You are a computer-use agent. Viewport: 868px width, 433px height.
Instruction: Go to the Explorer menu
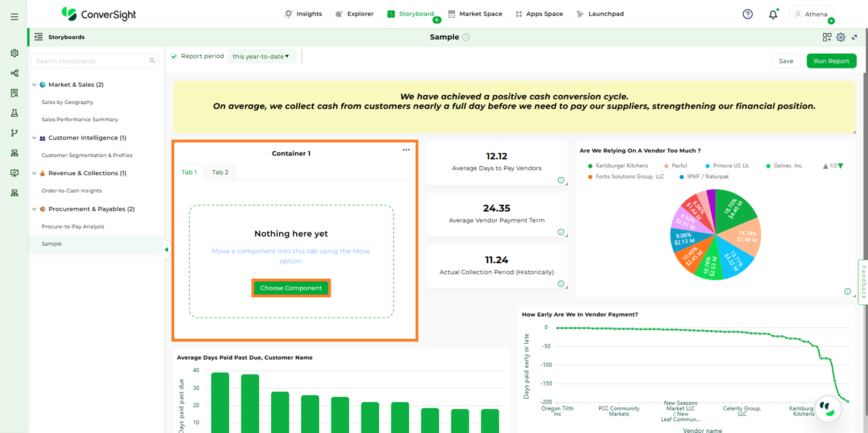pos(355,14)
